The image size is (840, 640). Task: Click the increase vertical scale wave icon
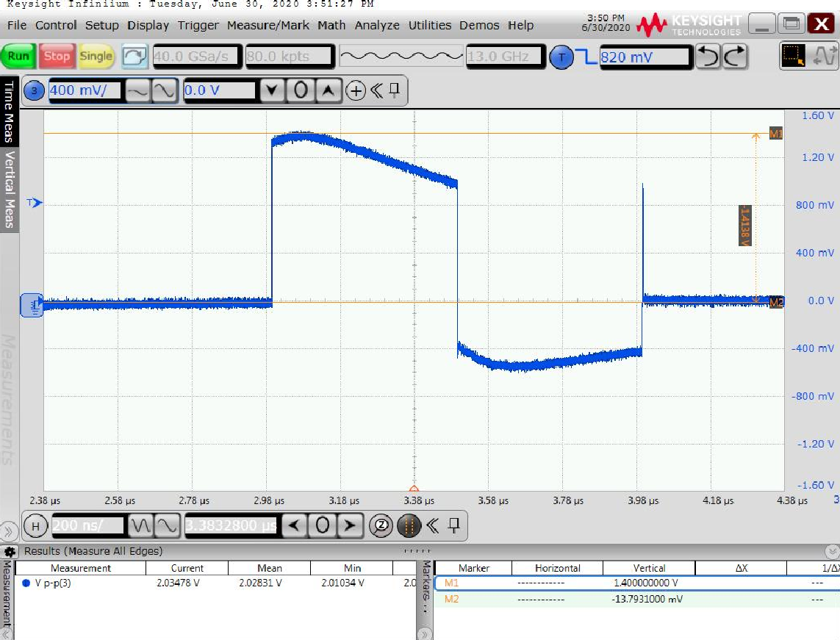pos(164,90)
